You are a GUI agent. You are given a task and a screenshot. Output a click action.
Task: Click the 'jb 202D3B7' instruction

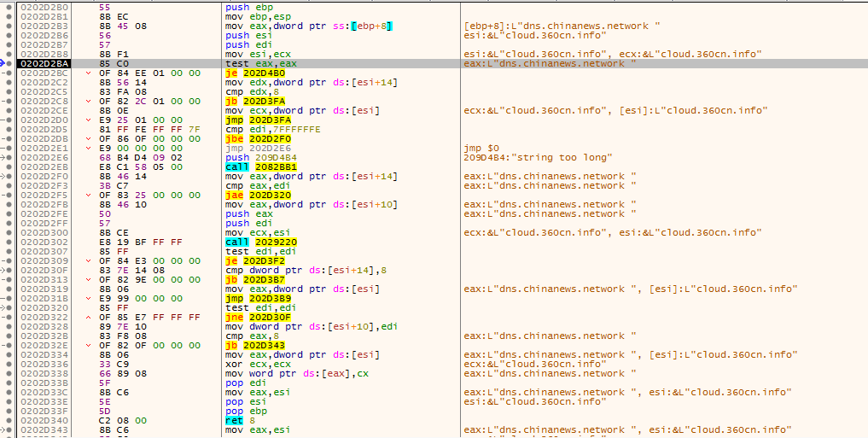click(255, 280)
